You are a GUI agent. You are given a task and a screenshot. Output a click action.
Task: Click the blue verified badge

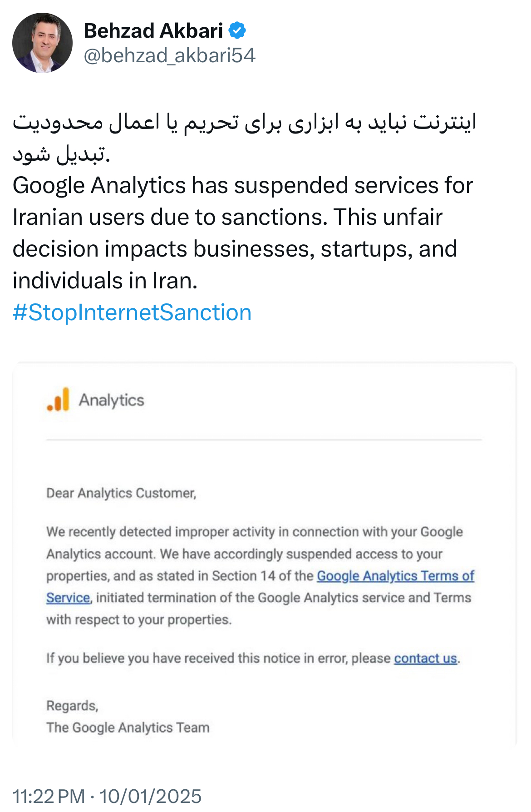tap(237, 31)
